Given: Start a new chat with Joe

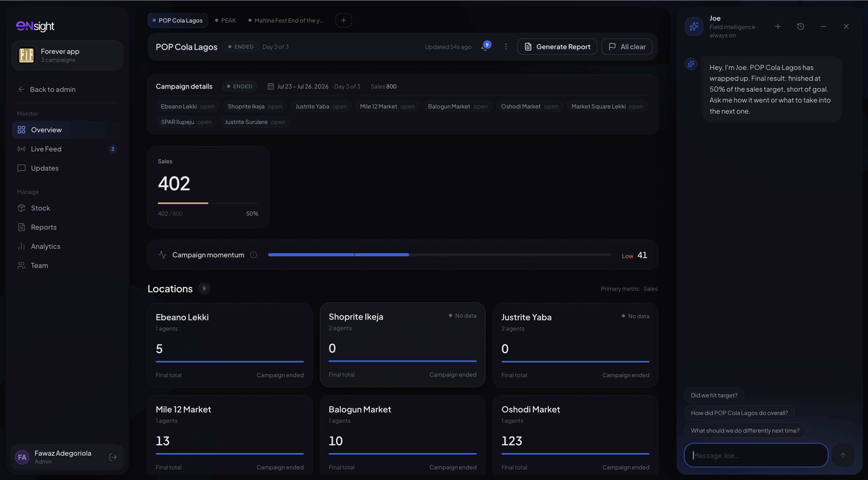Looking at the screenshot, I should (778, 26).
